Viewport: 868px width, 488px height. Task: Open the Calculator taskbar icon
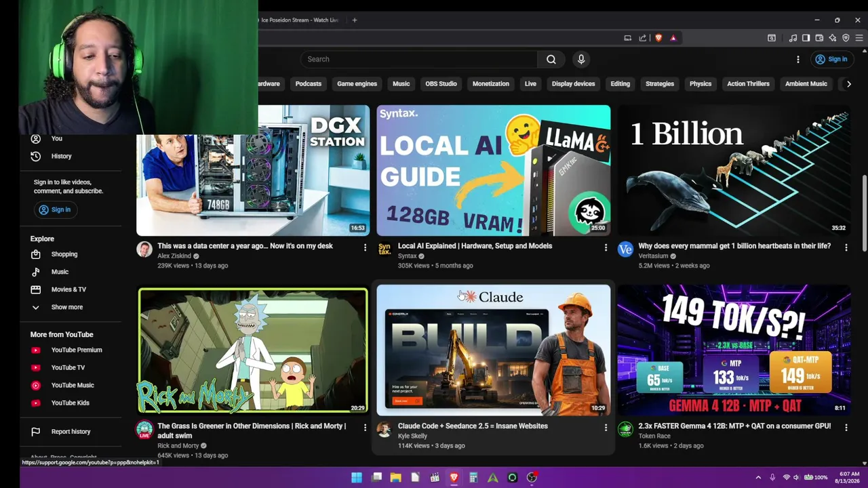[473, 477]
